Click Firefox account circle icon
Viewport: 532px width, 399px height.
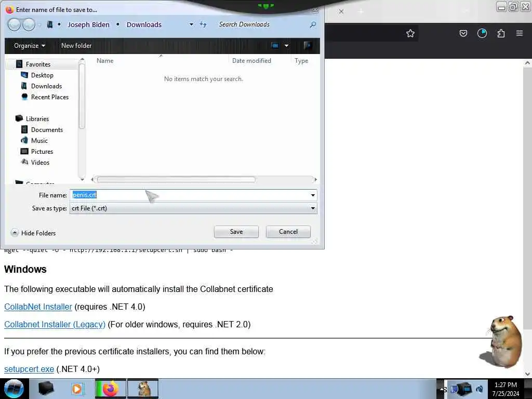click(482, 33)
